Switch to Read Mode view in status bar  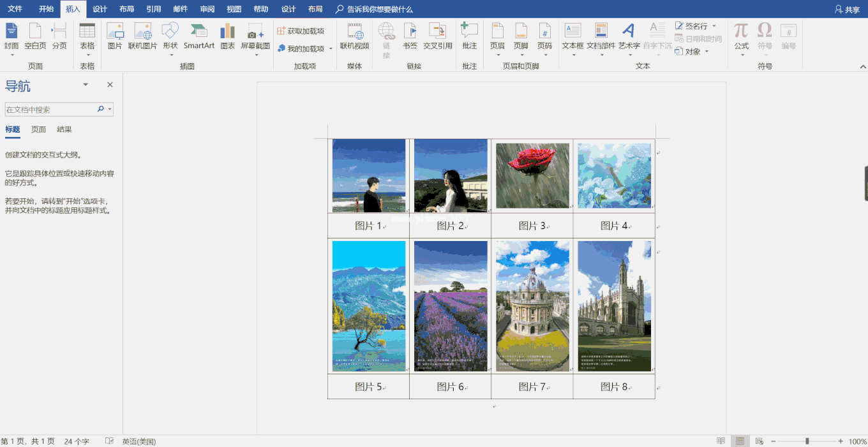[721, 441]
